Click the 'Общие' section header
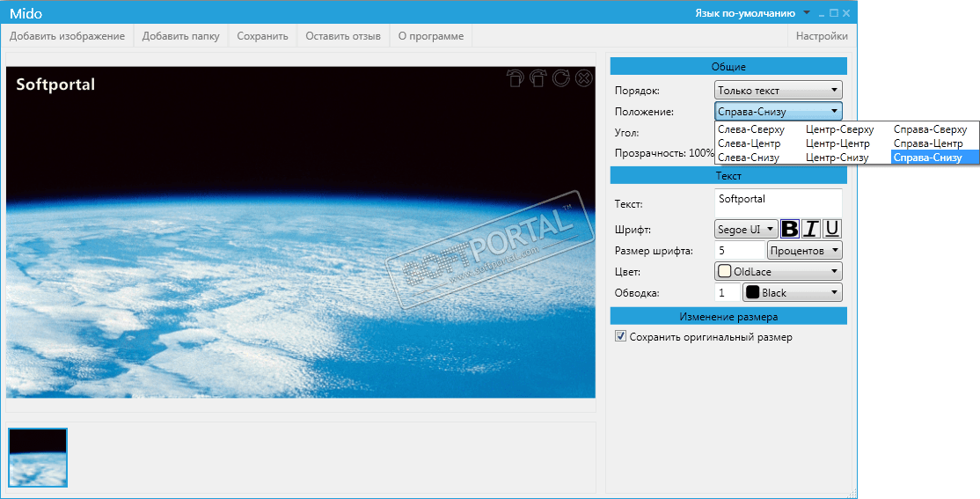The width and height of the screenshot is (980, 499). (728, 66)
